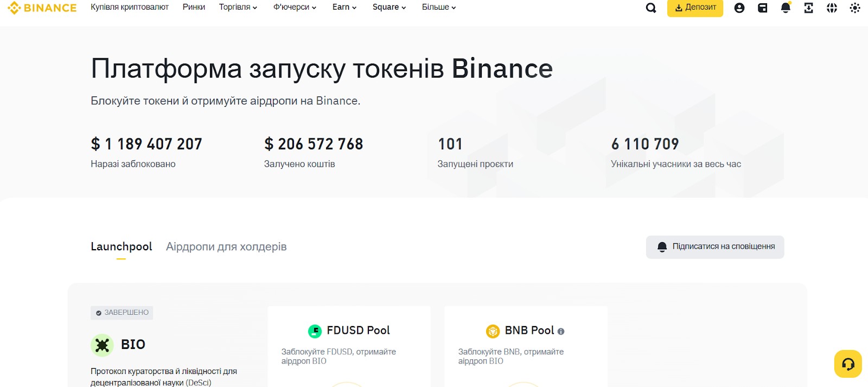Click the 6 110 709 participants value
Viewport: 868px width, 387px height.
coord(645,144)
